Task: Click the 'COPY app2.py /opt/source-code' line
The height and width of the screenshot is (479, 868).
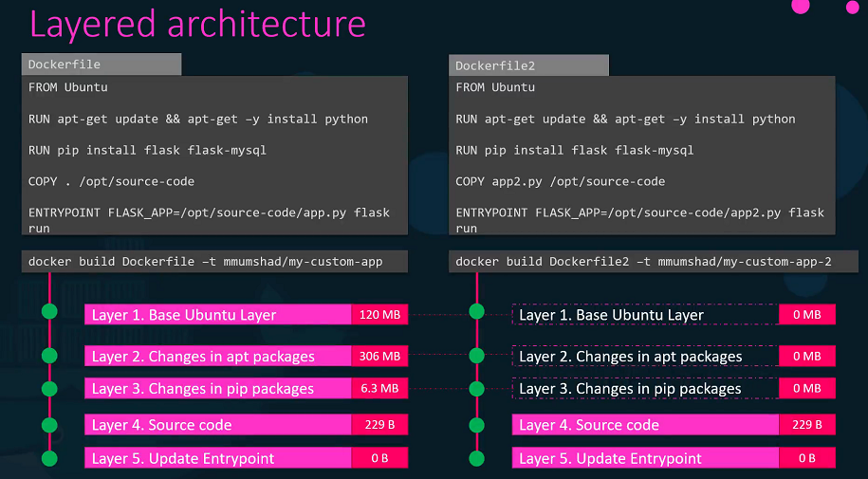Action: click(x=560, y=181)
